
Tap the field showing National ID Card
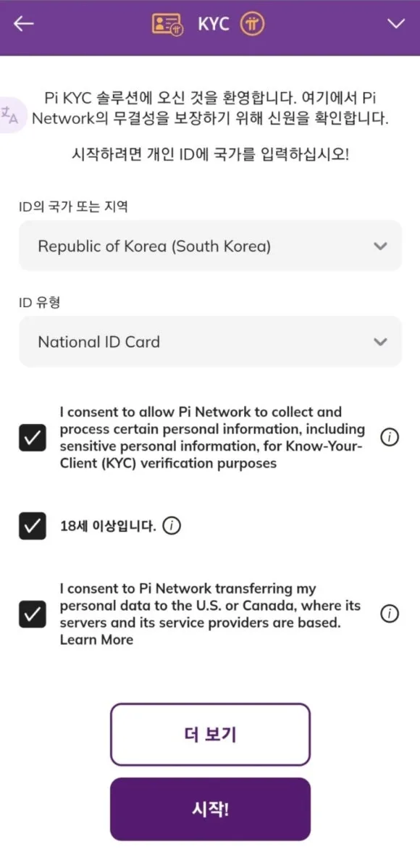[x=210, y=341]
